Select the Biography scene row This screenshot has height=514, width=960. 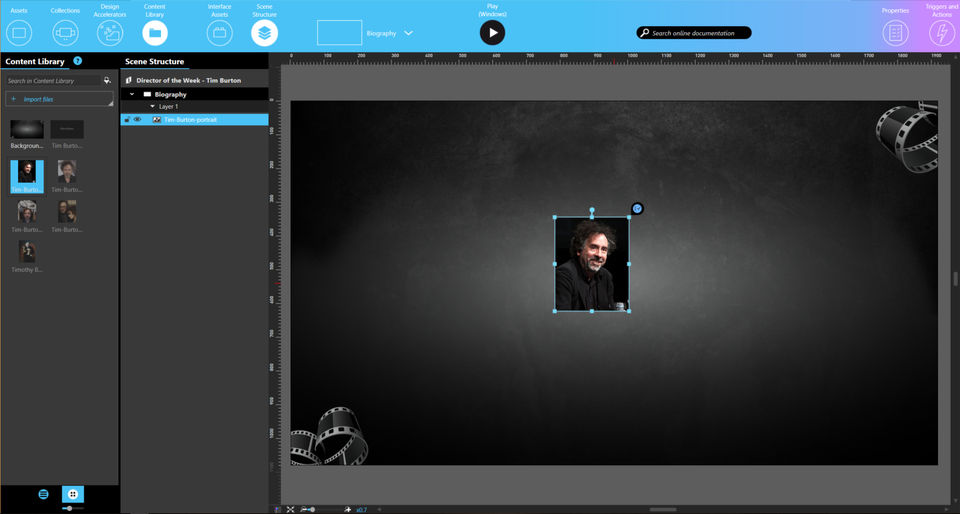194,94
